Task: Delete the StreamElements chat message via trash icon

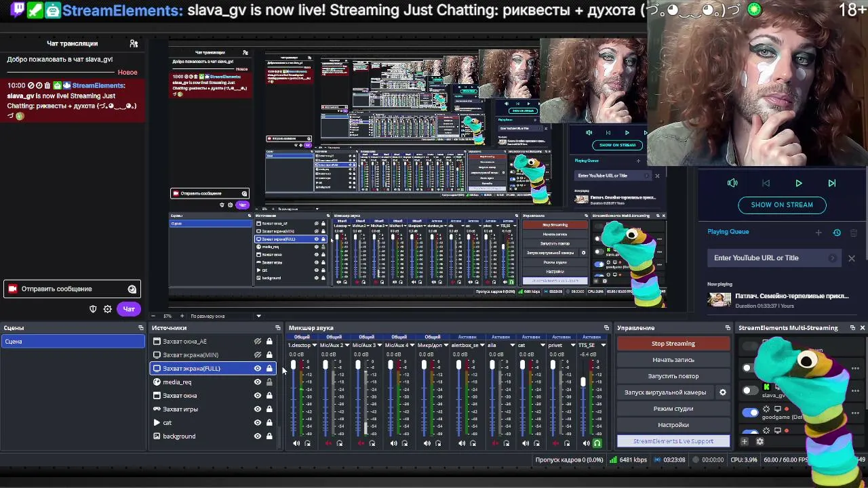Action: [x=47, y=85]
